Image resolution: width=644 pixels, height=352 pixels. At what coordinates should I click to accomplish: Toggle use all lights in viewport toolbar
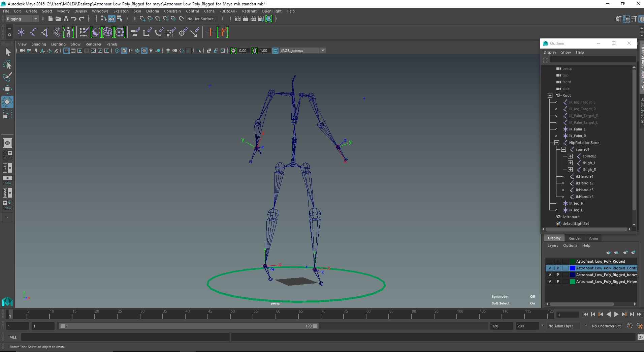(x=151, y=51)
